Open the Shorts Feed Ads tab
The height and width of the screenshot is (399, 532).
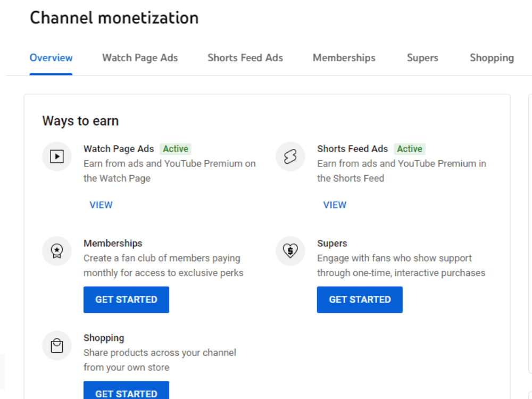(245, 57)
